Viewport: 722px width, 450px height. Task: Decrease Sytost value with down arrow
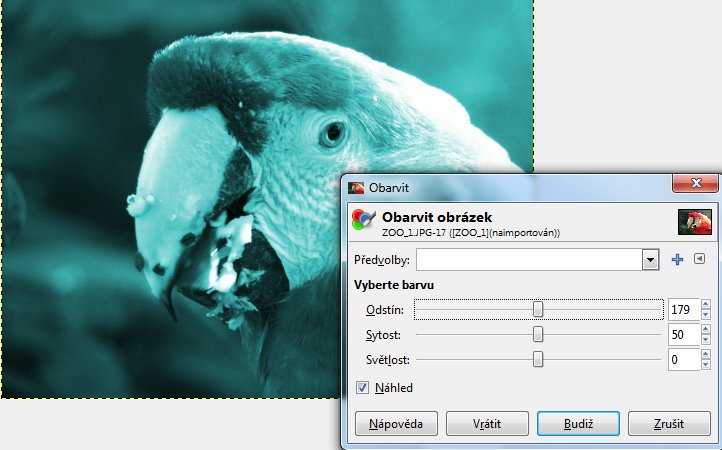(706, 340)
